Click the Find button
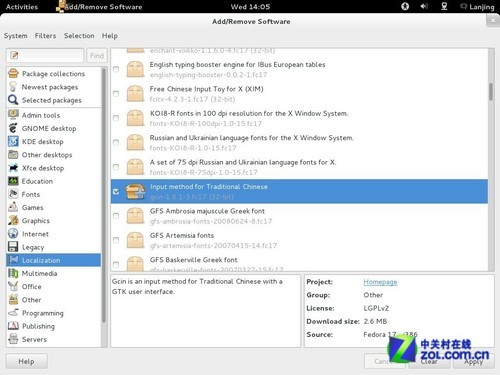Image resolution: width=500 pixels, height=375 pixels. click(97, 56)
